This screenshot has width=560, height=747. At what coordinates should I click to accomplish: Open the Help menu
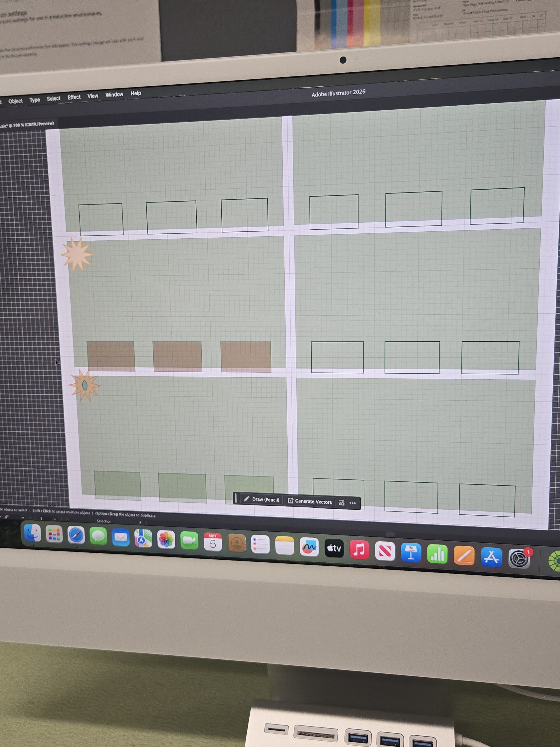(x=136, y=93)
